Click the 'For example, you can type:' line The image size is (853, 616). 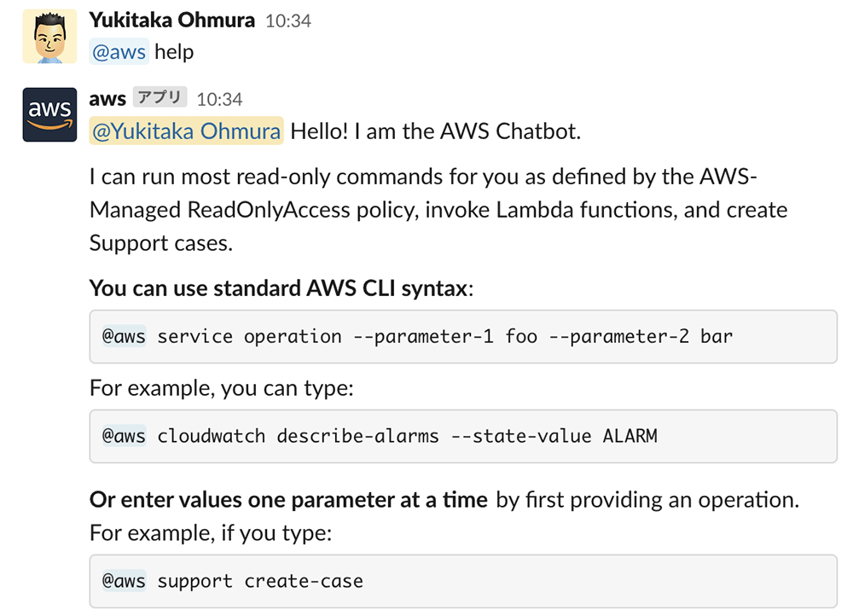coord(222,388)
